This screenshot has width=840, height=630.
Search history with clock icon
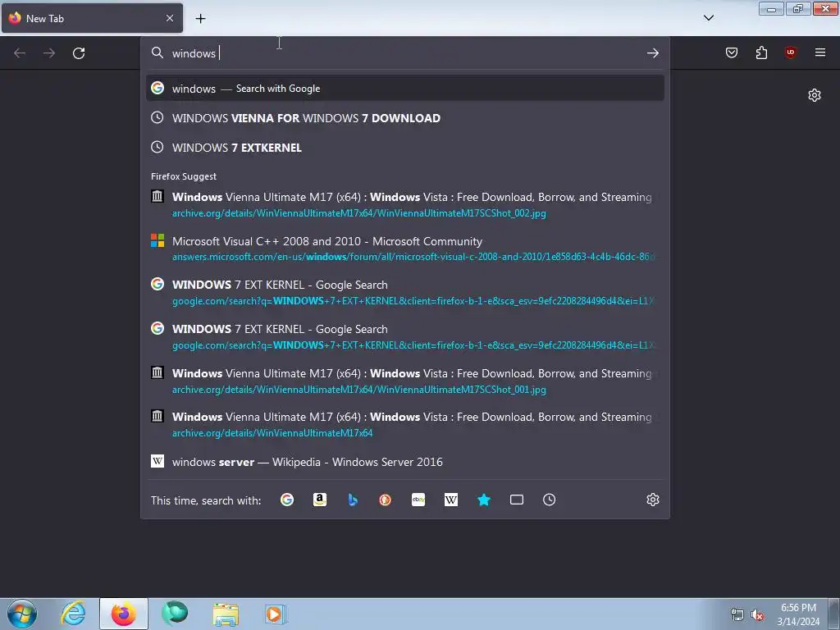click(549, 500)
